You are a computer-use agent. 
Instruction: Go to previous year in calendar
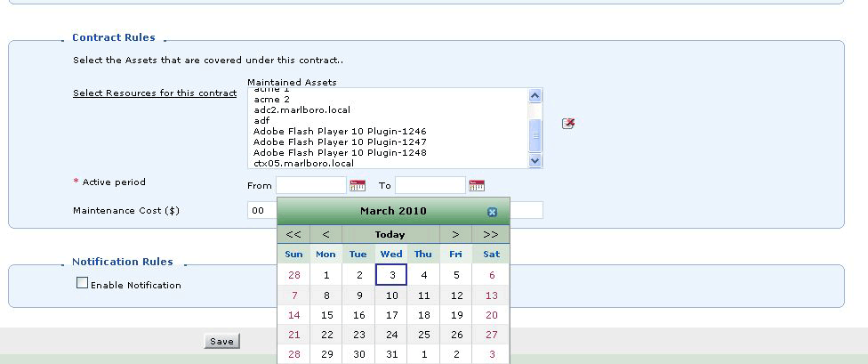click(293, 234)
